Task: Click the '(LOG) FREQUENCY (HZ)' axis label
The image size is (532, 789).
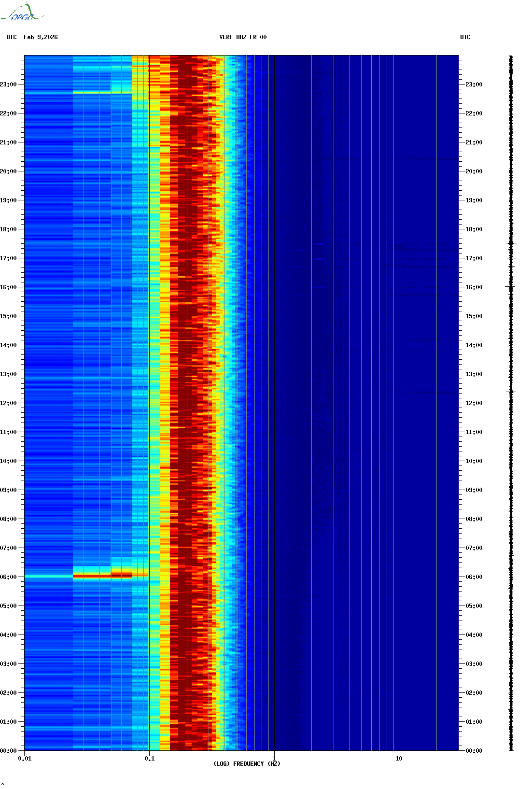Action: click(x=247, y=764)
